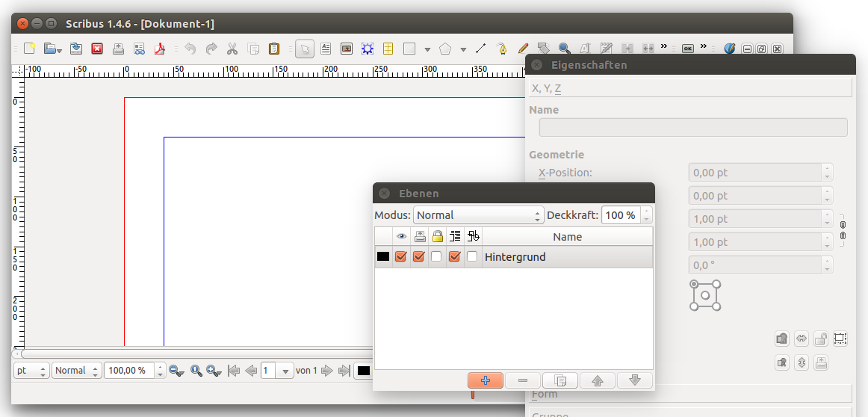Toggle outline mode checkbox for Hintergrund layer
The width and height of the screenshot is (868, 417).
click(x=471, y=257)
